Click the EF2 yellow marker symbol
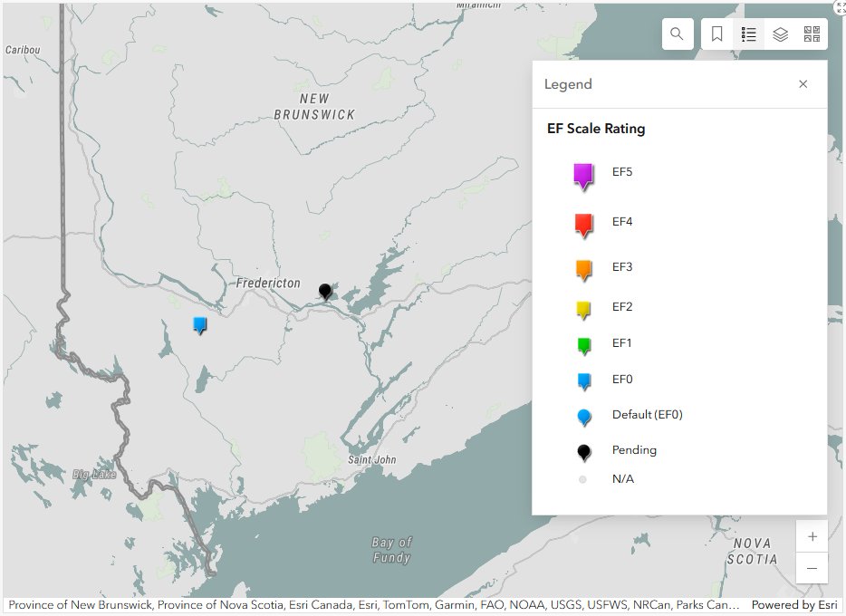 click(x=581, y=307)
